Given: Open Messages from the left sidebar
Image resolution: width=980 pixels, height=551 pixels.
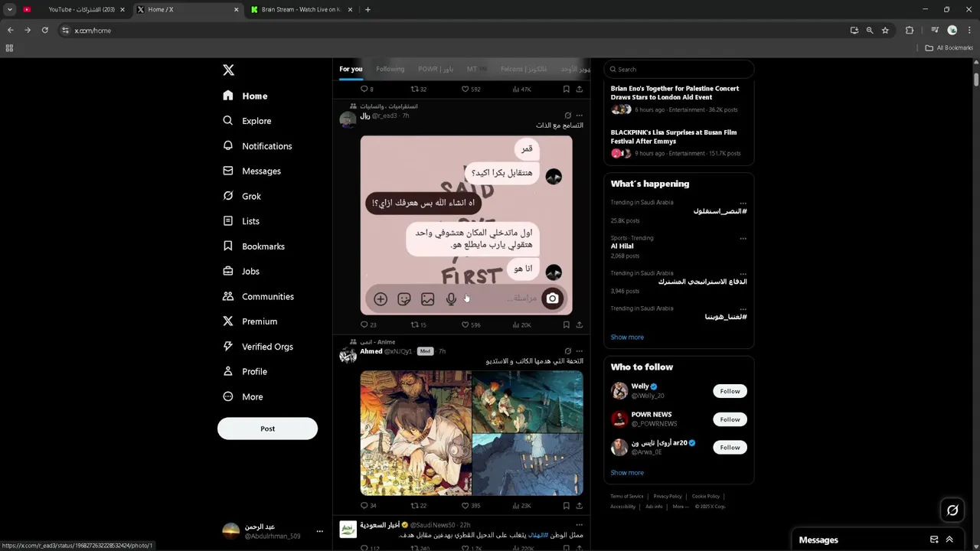Looking at the screenshot, I should coord(252,171).
